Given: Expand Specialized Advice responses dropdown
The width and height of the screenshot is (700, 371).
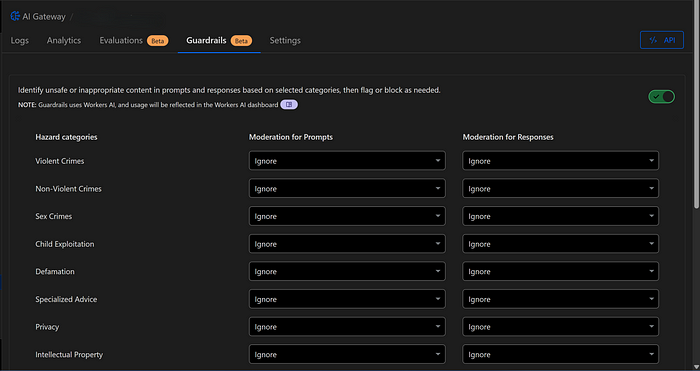Looking at the screenshot, I should point(560,299).
